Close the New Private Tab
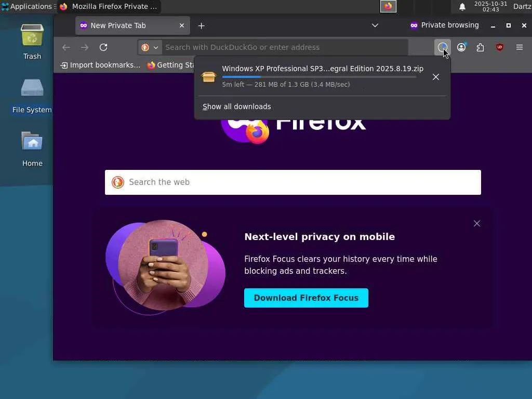Image resolution: width=532 pixels, height=399 pixels. [182, 25]
